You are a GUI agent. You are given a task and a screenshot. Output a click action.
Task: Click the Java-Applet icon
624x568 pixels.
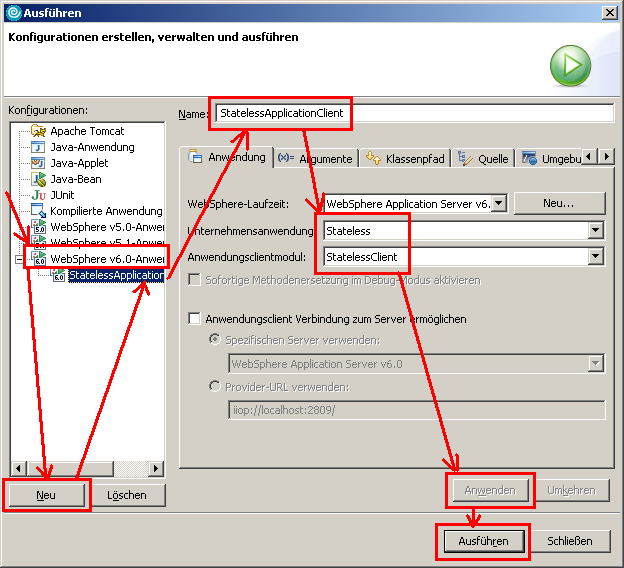tap(38, 163)
